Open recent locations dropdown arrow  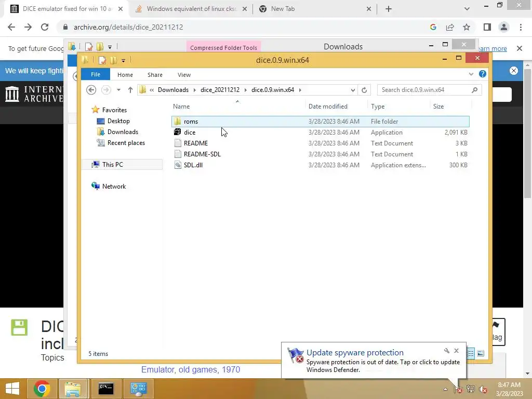click(x=118, y=90)
